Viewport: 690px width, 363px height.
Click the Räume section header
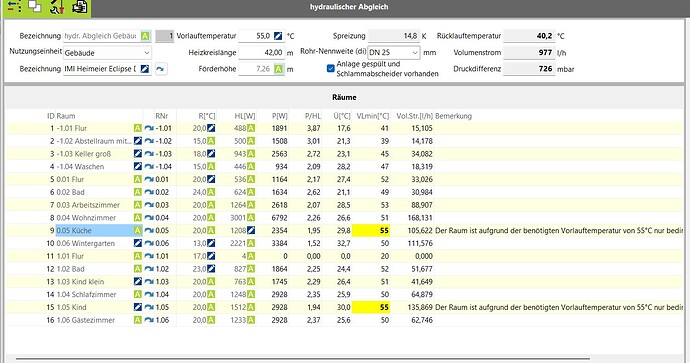[x=344, y=97]
